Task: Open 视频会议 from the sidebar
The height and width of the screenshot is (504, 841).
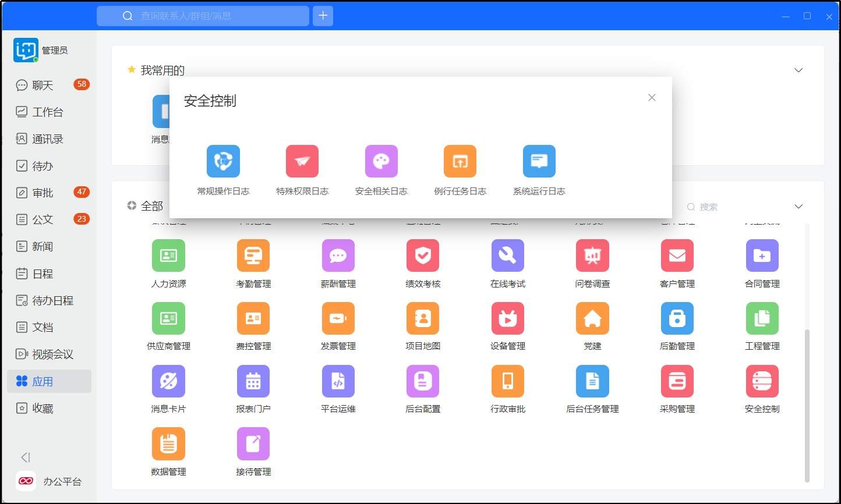Action: 52,354
